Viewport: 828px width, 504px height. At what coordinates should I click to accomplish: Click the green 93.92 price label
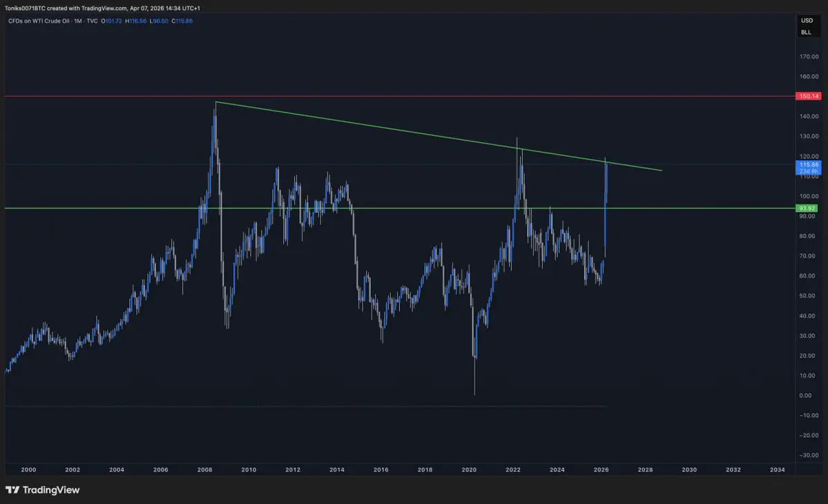tap(807, 209)
